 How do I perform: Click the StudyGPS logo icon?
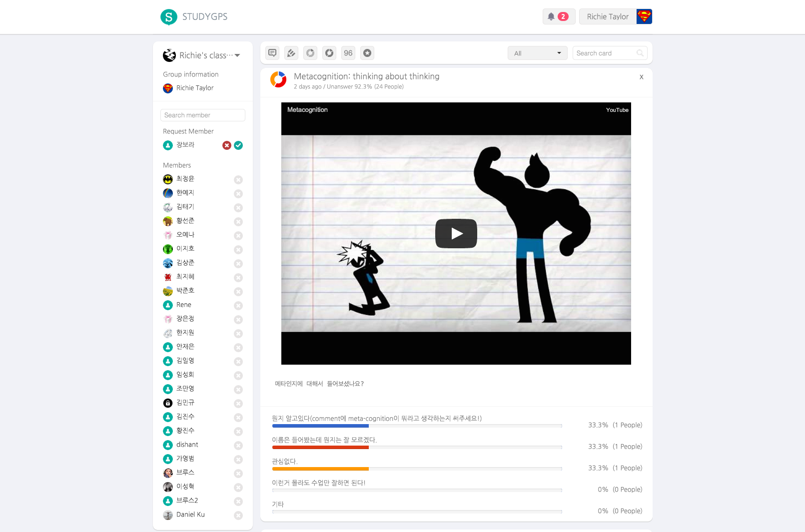169,17
